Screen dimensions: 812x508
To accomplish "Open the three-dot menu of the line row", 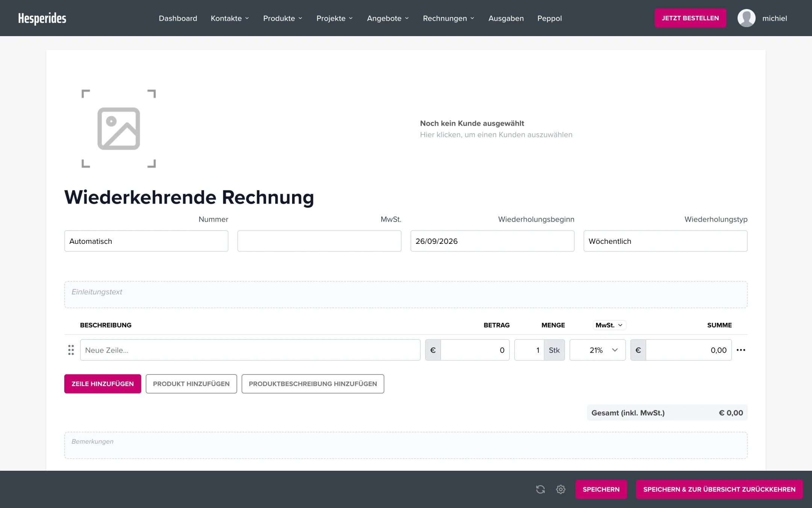I will click(x=741, y=350).
